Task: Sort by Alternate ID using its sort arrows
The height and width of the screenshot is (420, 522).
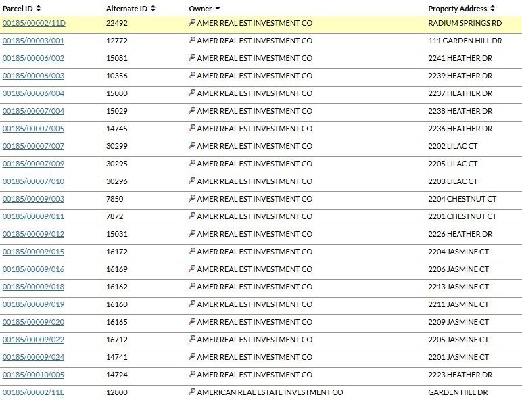Action: click(x=153, y=9)
